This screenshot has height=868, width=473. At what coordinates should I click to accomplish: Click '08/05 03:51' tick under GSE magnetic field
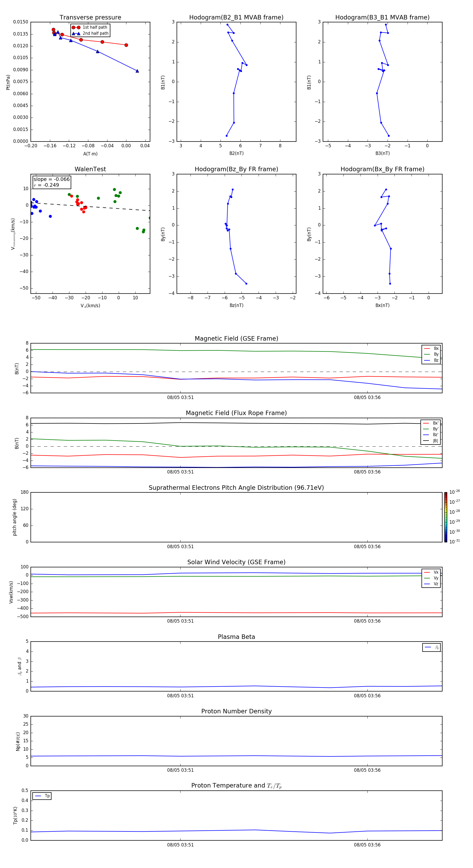point(181,398)
